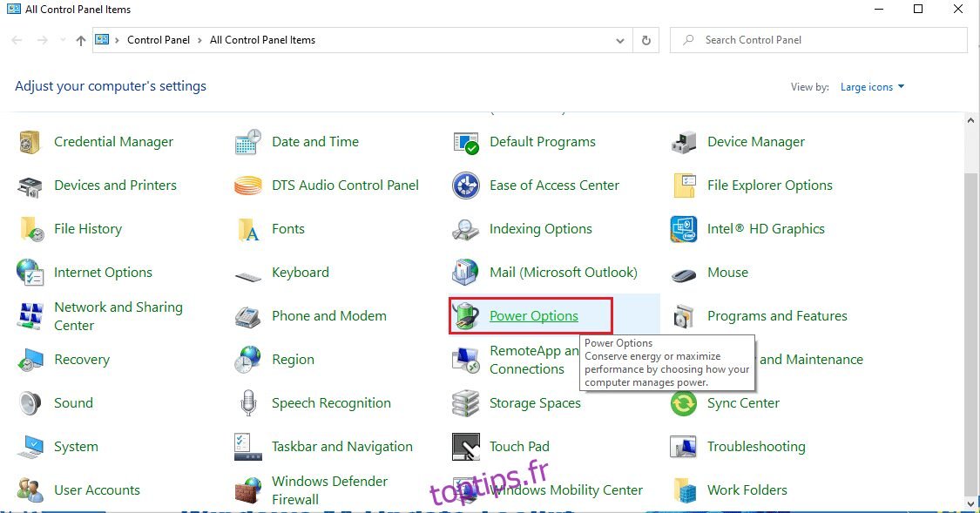This screenshot has width=980, height=513.
Task: Open the Sound speaker icon
Action: pos(30,403)
